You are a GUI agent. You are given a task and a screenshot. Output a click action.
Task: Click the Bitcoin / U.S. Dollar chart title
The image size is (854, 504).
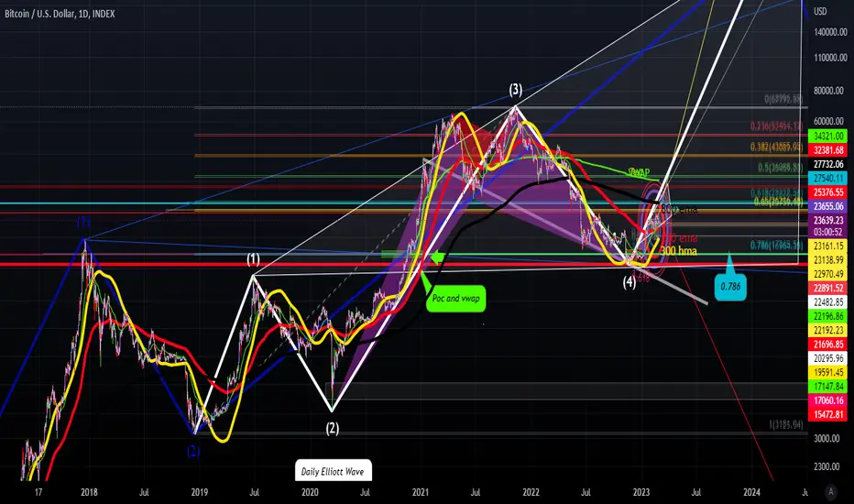[x=60, y=14]
